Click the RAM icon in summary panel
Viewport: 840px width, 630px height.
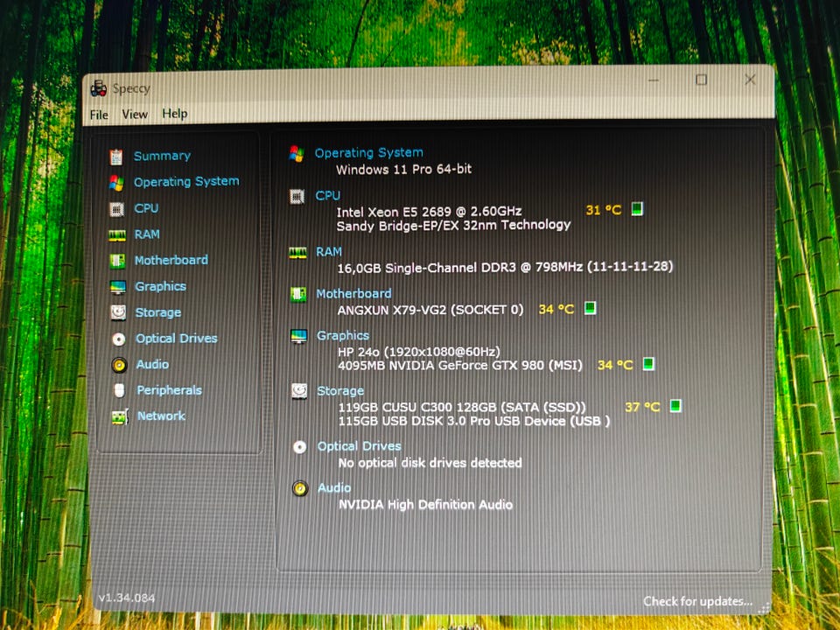tap(297, 252)
